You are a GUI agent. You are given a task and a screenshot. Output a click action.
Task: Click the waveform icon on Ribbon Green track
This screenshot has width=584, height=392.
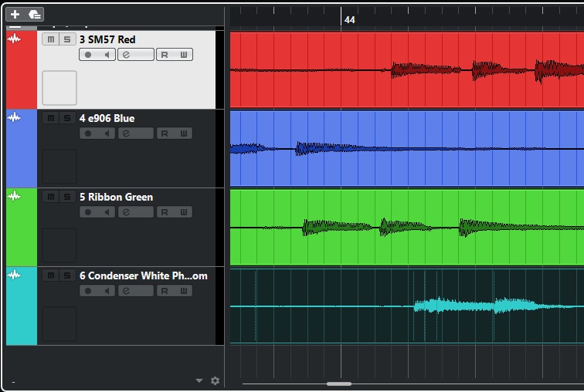(x=14, y=196)
